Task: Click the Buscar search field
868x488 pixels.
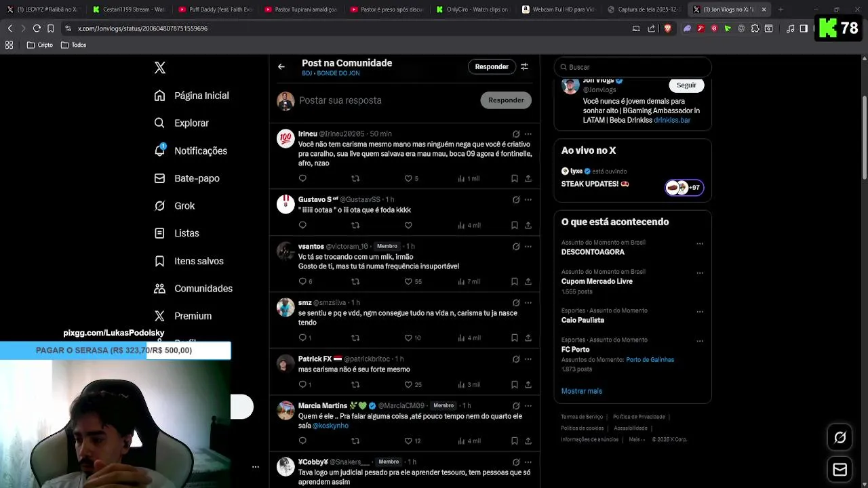Action: coord(633,67)
